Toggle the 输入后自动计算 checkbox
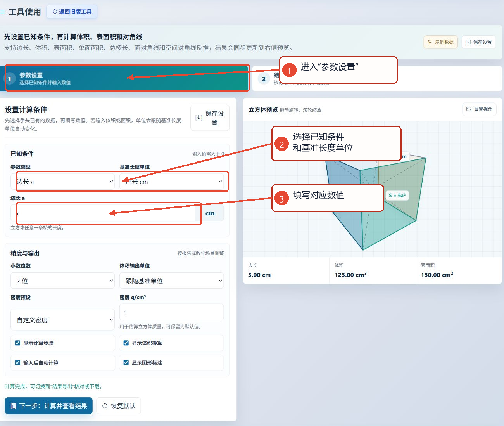The width and height of the screenshot is (504, 426). [17, 363]
